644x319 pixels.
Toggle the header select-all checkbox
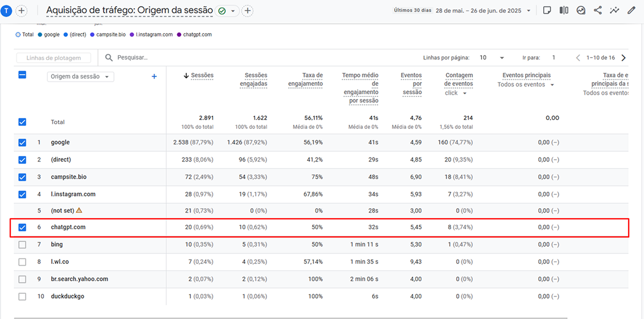point(23,75)
